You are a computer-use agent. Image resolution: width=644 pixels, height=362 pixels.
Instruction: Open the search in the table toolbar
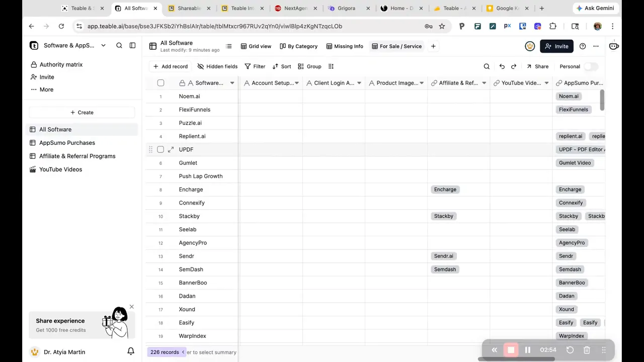[x=486, y=66]
